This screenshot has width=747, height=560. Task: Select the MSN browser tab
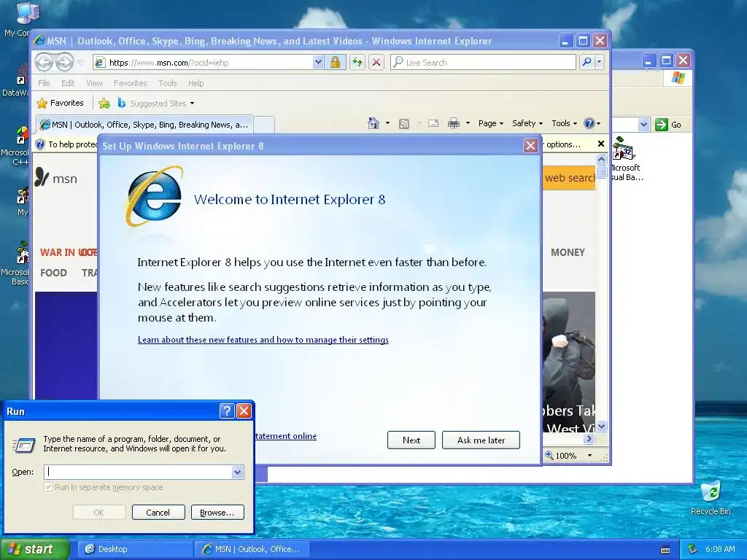click(x=144, y=125)
